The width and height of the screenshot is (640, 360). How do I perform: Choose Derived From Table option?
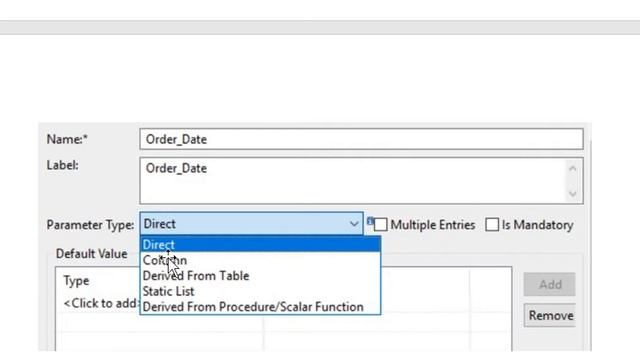click(x=260, y=276)
